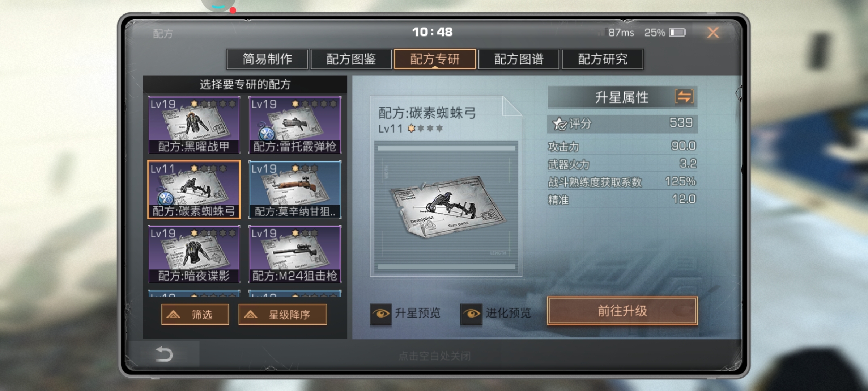Click the battery indicator icon in status bar
Image resolution: width=868 pixels, height=391 pixels.
click(x=677, y=33)
